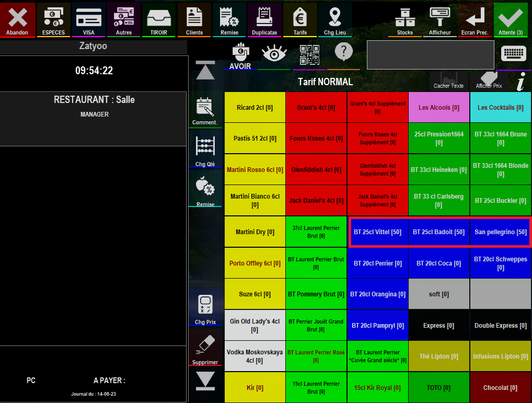Add Ricard 2cl to order
The image size is (532, 403).
(x=255, y=108)
